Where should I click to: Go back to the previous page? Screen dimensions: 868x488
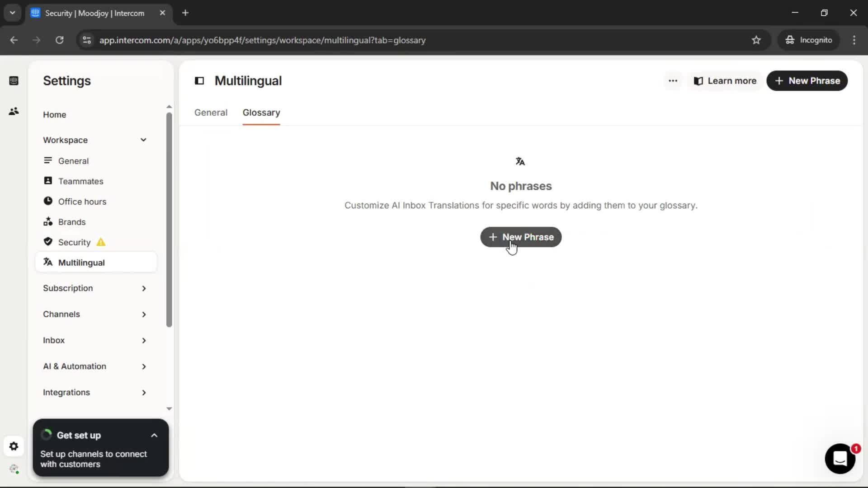(14, 40)
